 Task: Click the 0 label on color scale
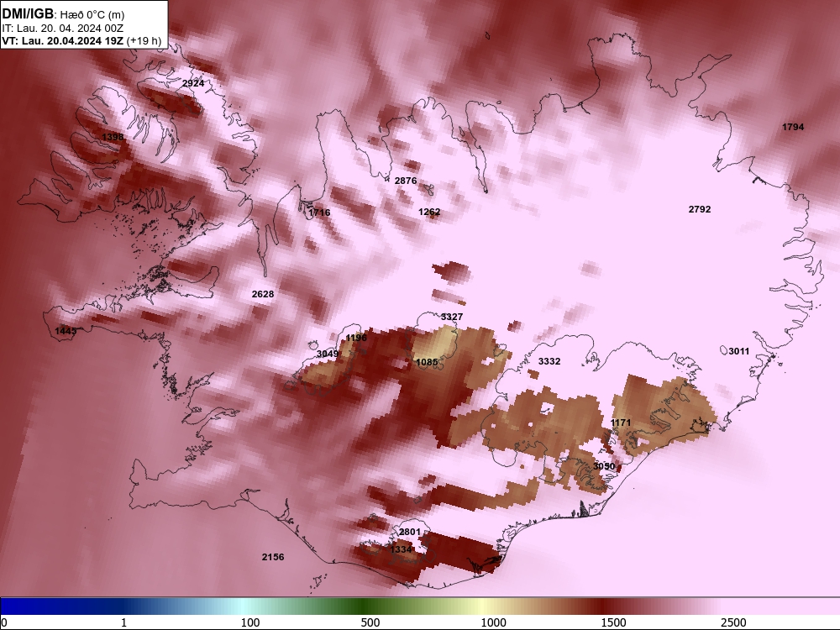click(4, 622)
